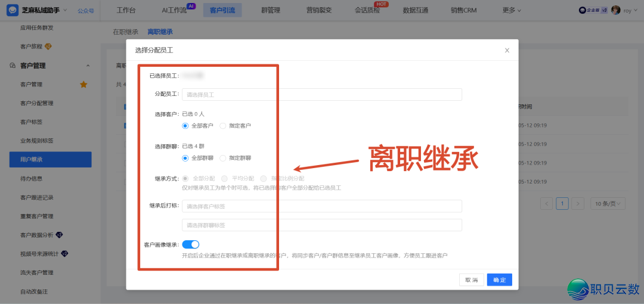Open the 营销裂变 menu
Image resolution: width=644 pixels, height=304 pixels.
click(x=318, y=10)
